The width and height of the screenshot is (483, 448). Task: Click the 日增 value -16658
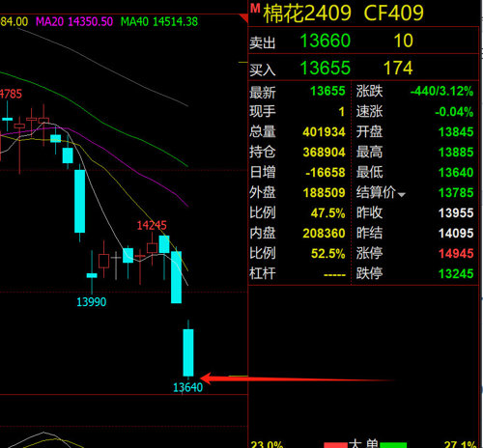point(326,173)
